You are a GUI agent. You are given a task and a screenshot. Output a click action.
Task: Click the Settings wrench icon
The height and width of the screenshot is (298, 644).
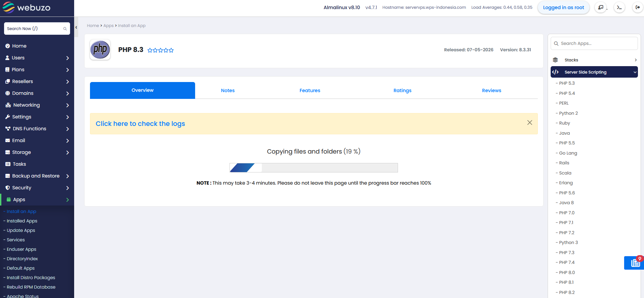click(x=7, y=117)
